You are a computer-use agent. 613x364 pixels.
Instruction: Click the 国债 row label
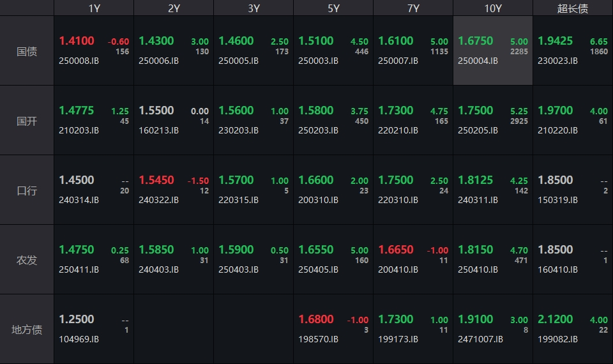27,51
